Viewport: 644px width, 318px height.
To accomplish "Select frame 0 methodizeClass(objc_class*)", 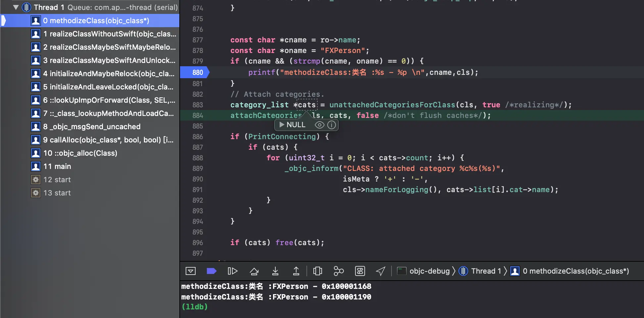I will [90, 21].
